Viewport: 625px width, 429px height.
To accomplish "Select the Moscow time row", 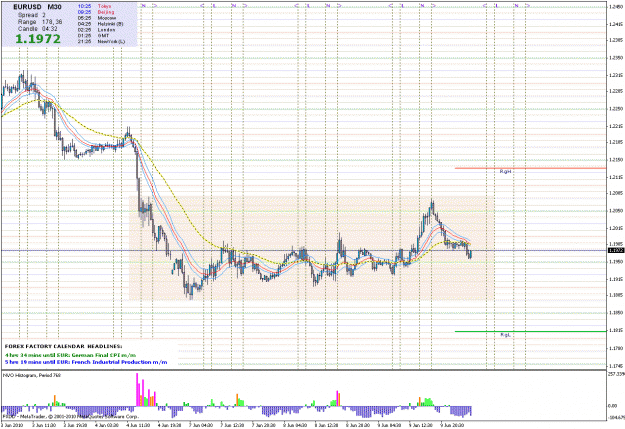I will point(97,18).
